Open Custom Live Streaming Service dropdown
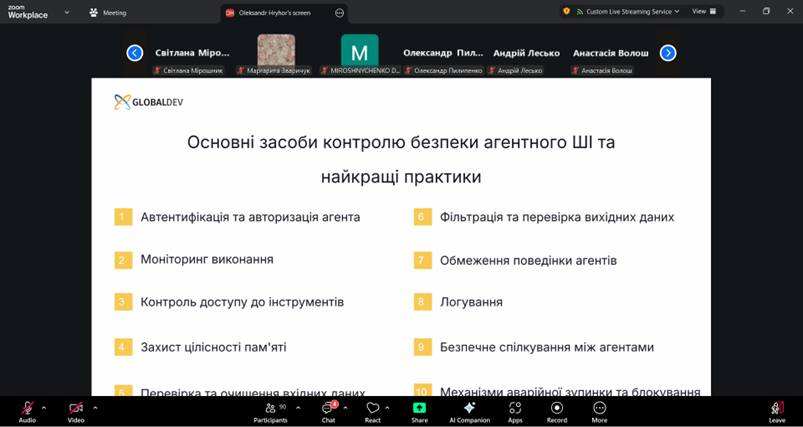 coord(627,11)
